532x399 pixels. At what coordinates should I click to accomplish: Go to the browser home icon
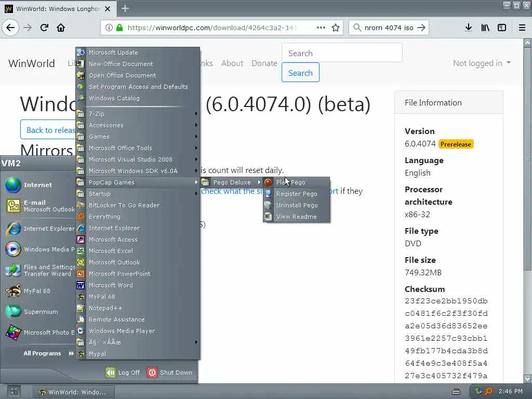(61, 28)
